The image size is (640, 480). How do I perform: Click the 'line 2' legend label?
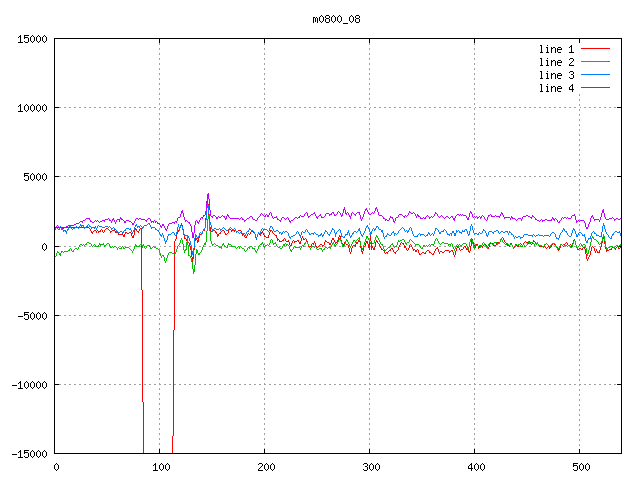tap(556, 62)
